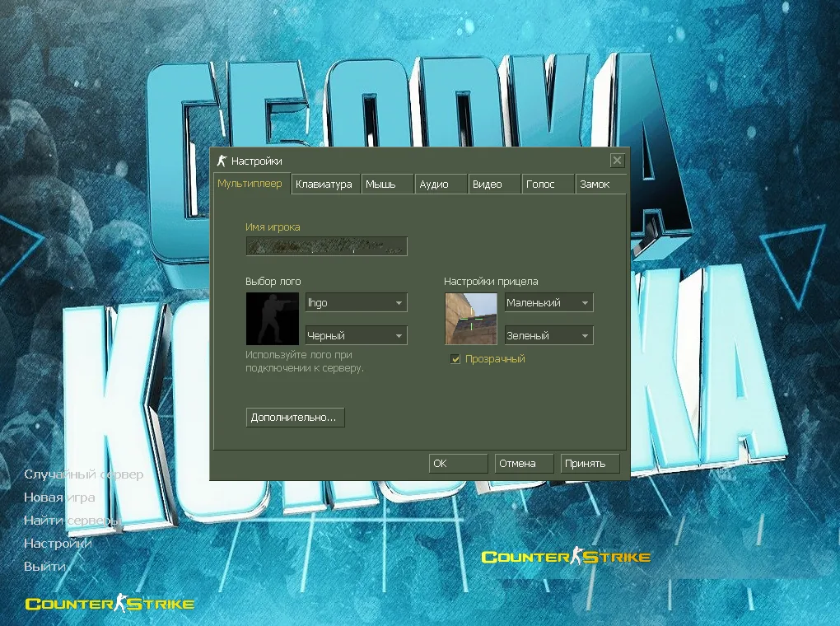Image resolution: width=840 pixels, height=626 pixels.
Task: Select the Мультиплеер tab
Action: coord(250,184)
